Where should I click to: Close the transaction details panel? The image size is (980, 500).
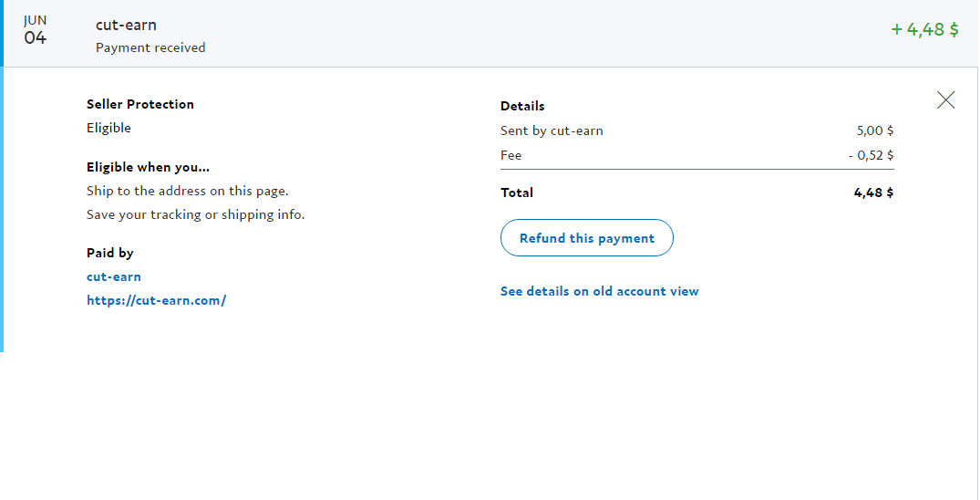(945, 100)
